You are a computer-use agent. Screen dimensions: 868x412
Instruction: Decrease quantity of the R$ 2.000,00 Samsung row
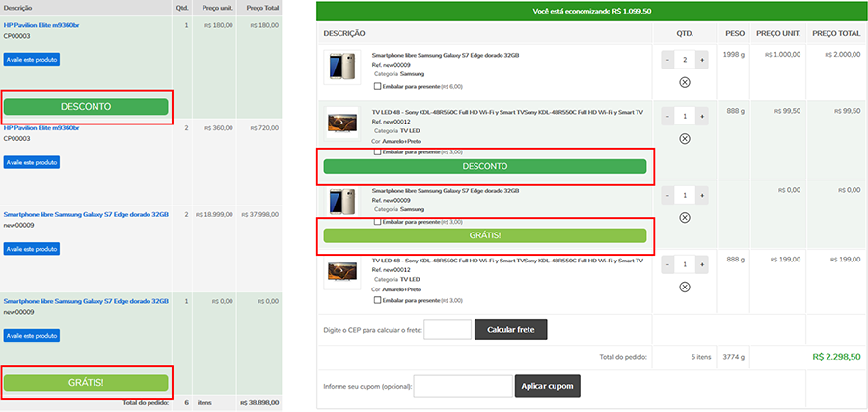click(667, 60)
